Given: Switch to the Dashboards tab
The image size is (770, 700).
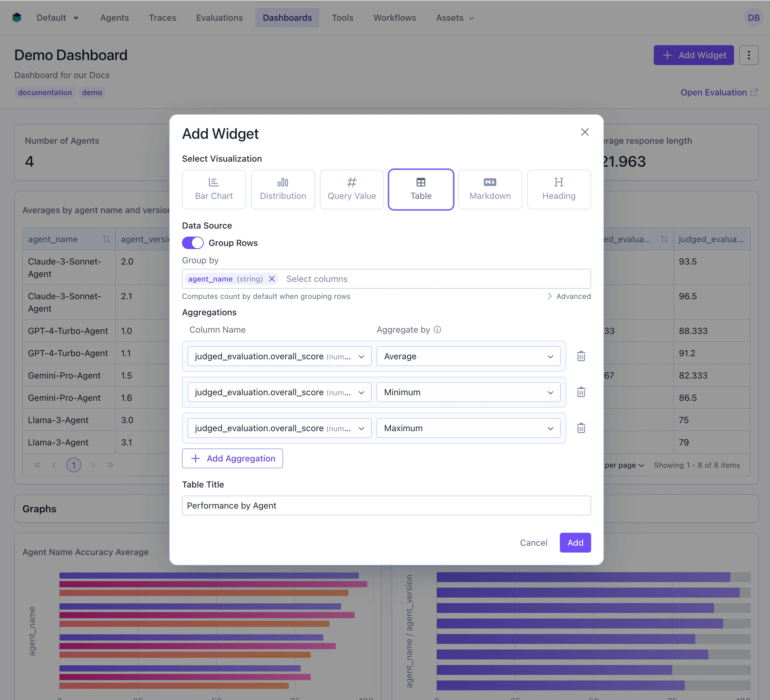Looking at the screenshot, I should 287,18.
